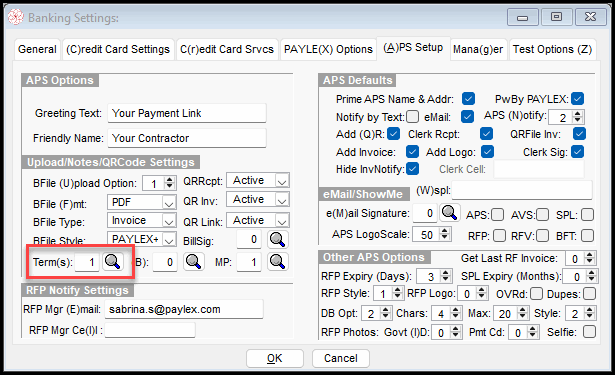Screen dimensions: 615x375
Task: Open the Mana(g)er tab
Action: click(x=478, y=49)
